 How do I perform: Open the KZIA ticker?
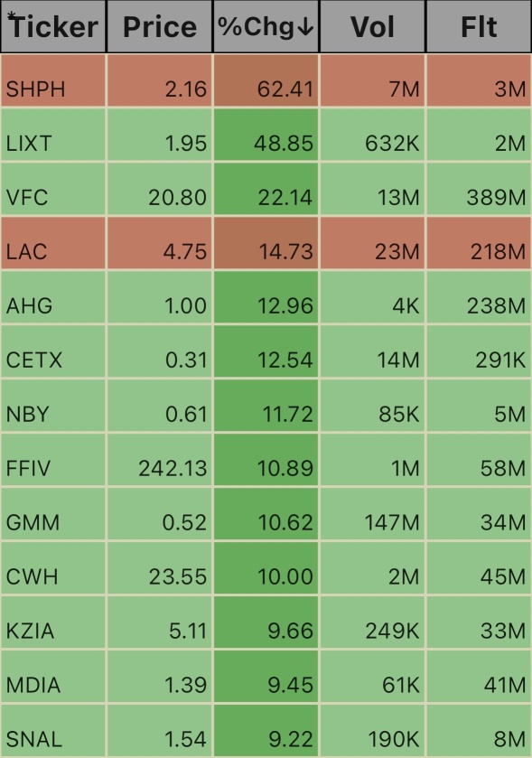(x=30, y=631)
